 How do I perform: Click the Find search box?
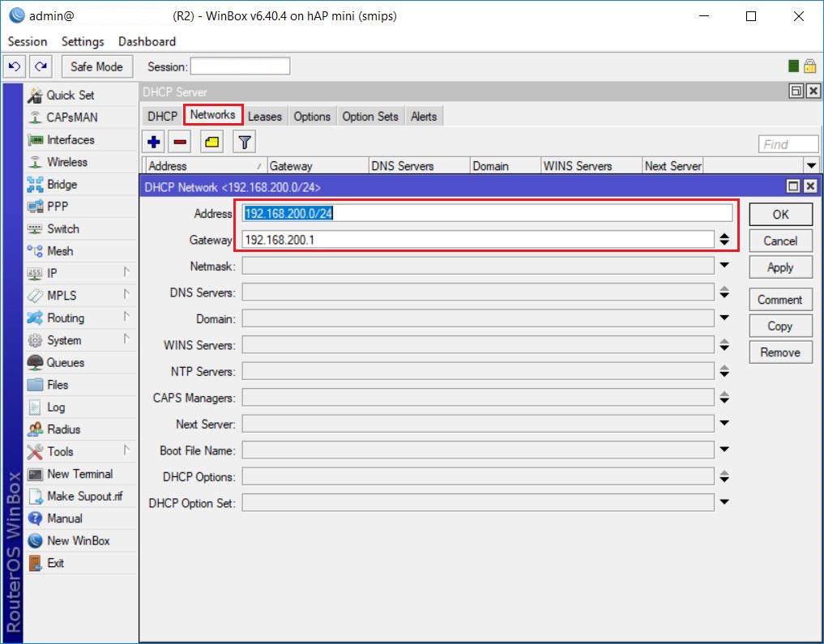pyautogui.click(x=788, y=144)
